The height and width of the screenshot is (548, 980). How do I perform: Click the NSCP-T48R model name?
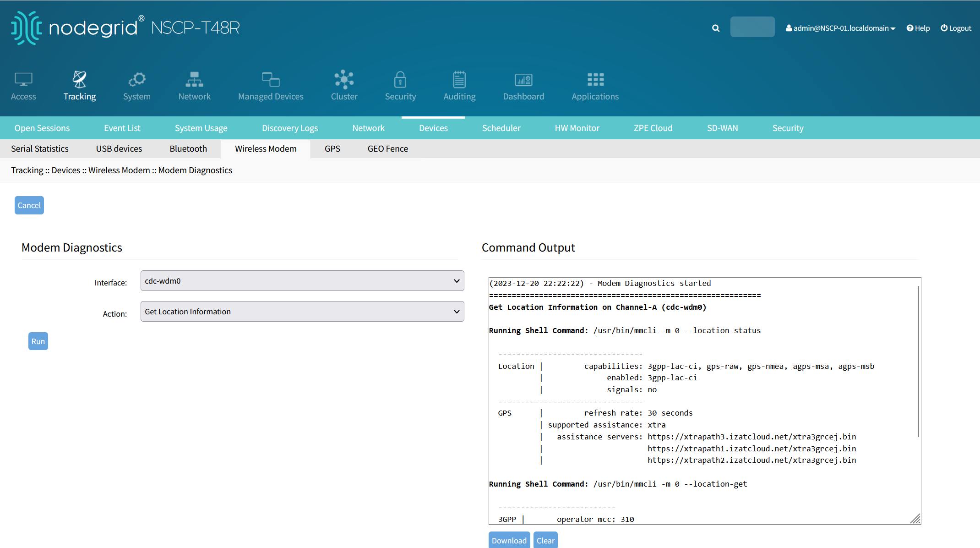coord(196,28)
